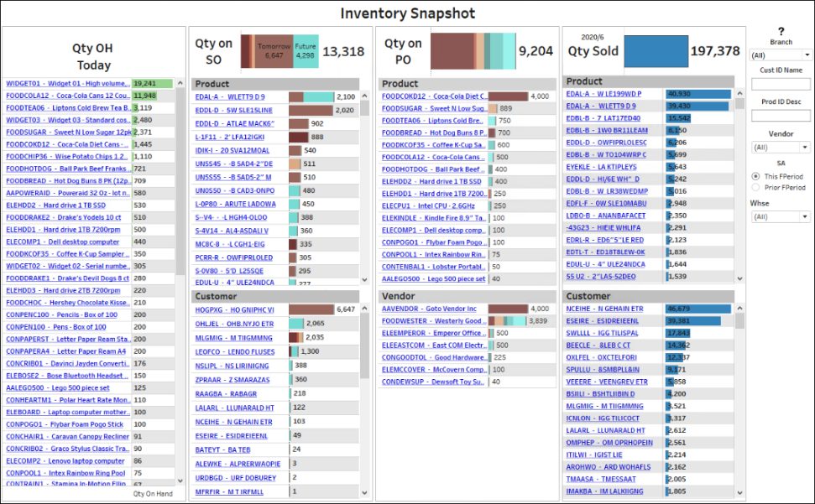Viewport: 815px width, 504px height.
Task: Click scroll-down arrow in Qty Sold Customer list
Action: (739, 492)
